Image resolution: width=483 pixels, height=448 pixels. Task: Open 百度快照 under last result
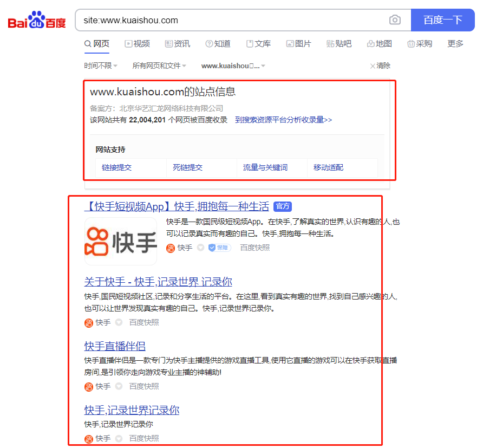(x=144, y=438)
